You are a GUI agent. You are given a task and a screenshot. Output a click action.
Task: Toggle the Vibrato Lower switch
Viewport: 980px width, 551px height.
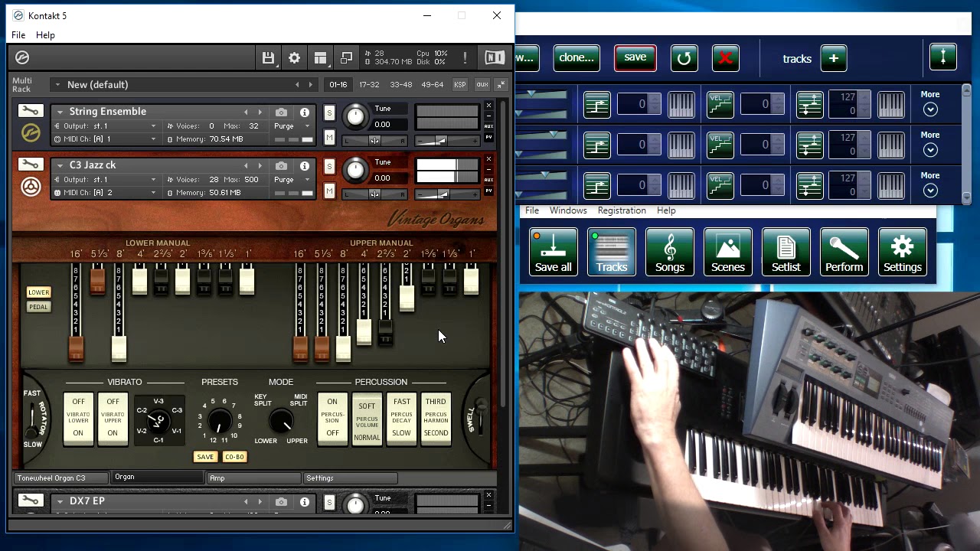click(78, 418)
